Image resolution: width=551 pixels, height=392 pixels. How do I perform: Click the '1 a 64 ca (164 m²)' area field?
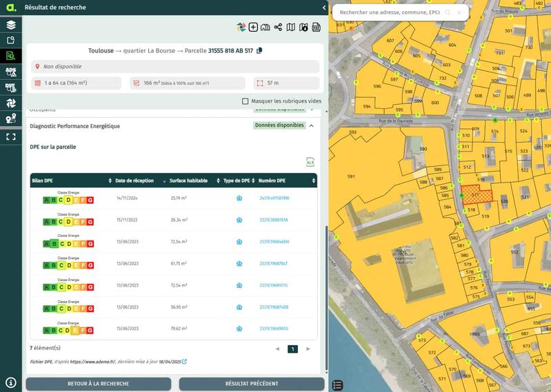pyautogui.click(x=76, y=83)
